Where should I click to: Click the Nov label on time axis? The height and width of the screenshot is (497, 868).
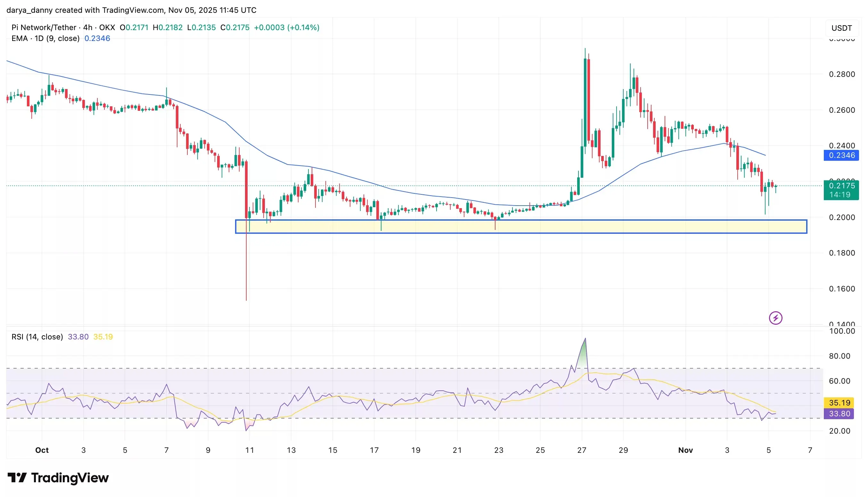[685, 450]
